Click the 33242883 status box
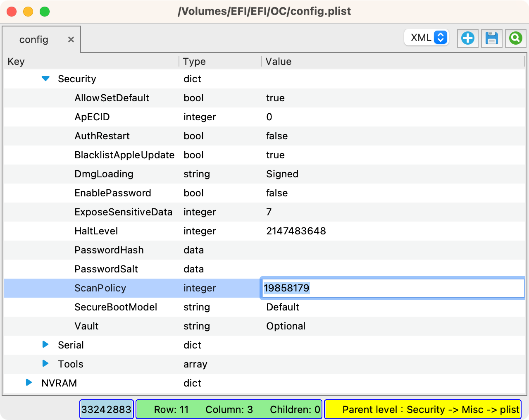Screen dimensions: 529x420 tap(107, 409)
